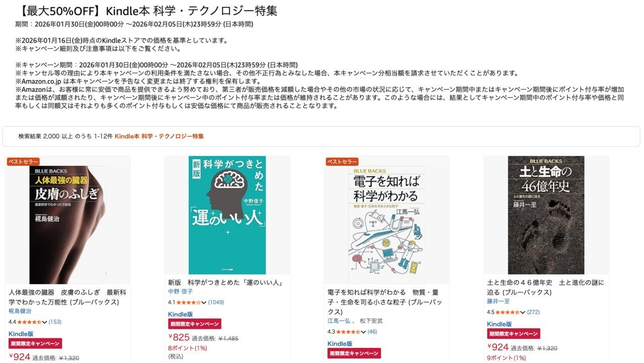View the 1049 reviews for 運のいい人
The image size is (644, 363).
(216, 302)
